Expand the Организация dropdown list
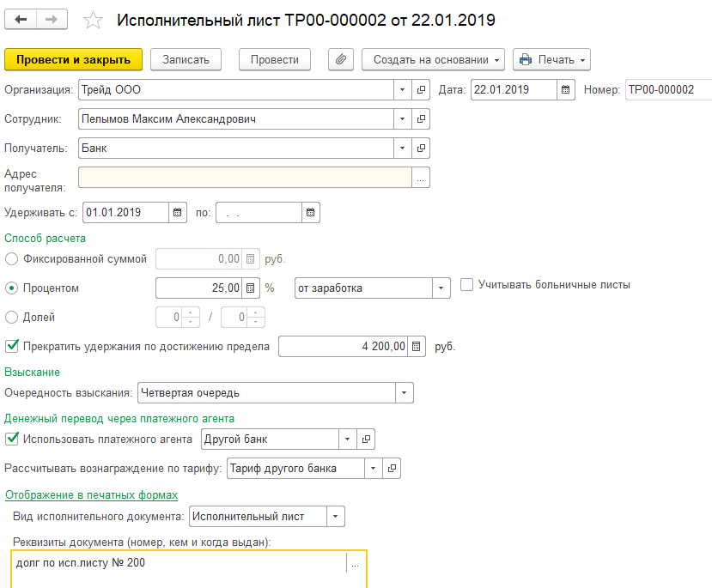Image resolution: width=712 pixels, height=588 pixels. [x=402, y=90]
